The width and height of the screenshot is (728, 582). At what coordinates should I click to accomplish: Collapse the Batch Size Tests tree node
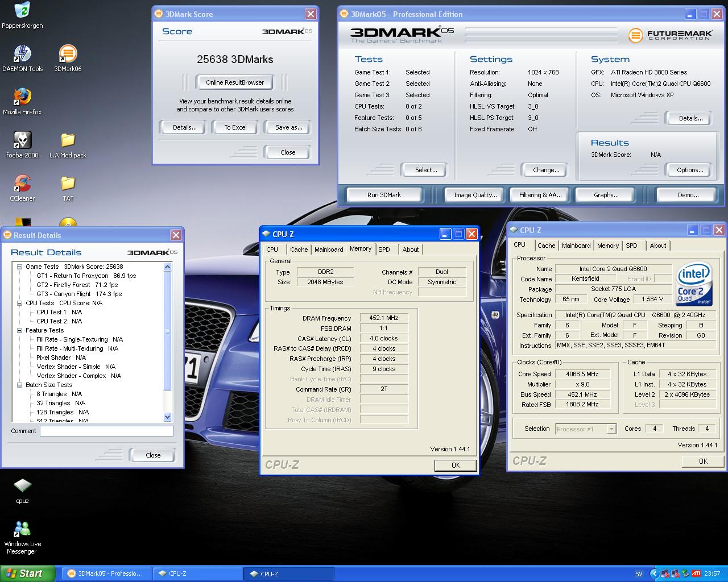19,385
